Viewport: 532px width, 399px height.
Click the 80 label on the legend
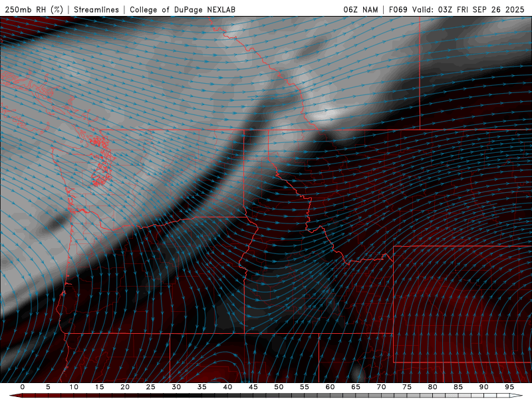(432, 387)
